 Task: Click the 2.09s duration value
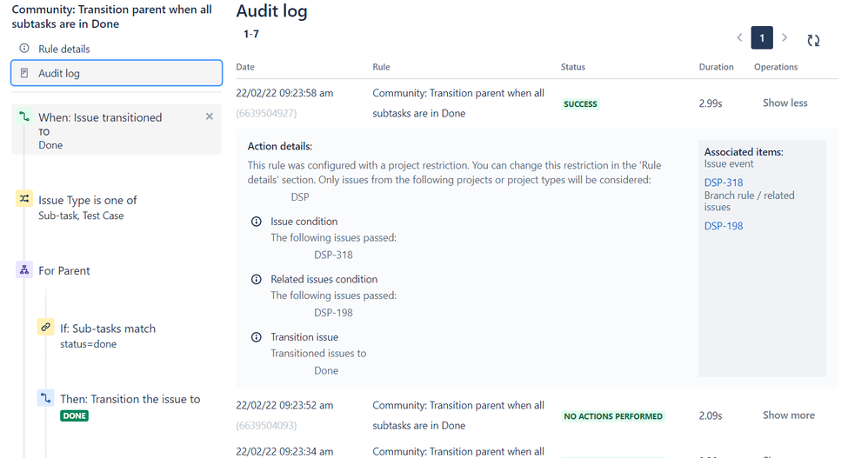pyautogui.click(x=711, y=415)
